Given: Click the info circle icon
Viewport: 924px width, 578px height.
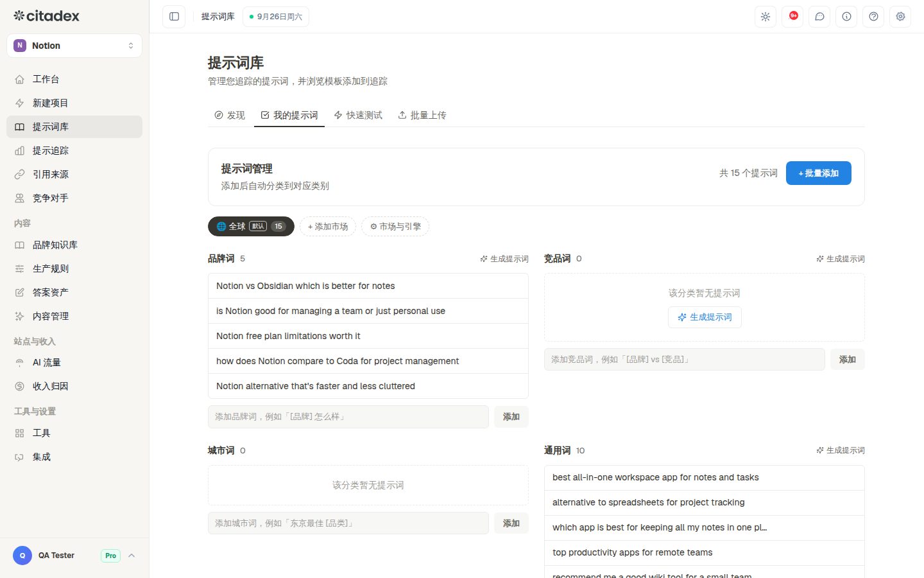Looking at the screenshot, I should tap(846, 17).
